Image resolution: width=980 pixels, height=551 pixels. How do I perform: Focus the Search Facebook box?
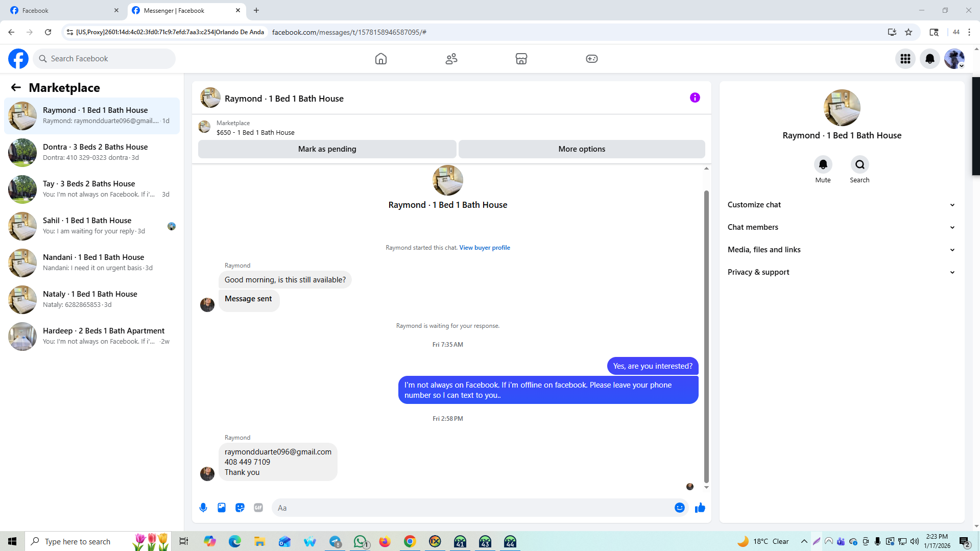[x=104, y=59]
